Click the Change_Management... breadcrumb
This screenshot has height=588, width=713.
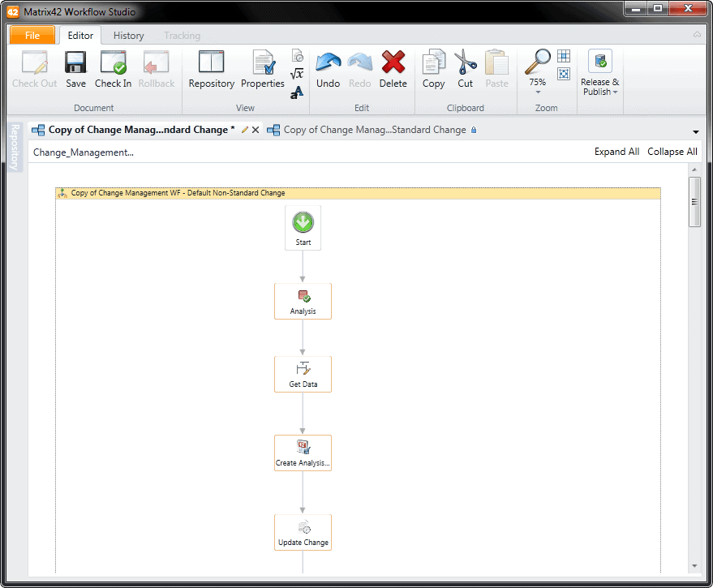click(84, 152)
